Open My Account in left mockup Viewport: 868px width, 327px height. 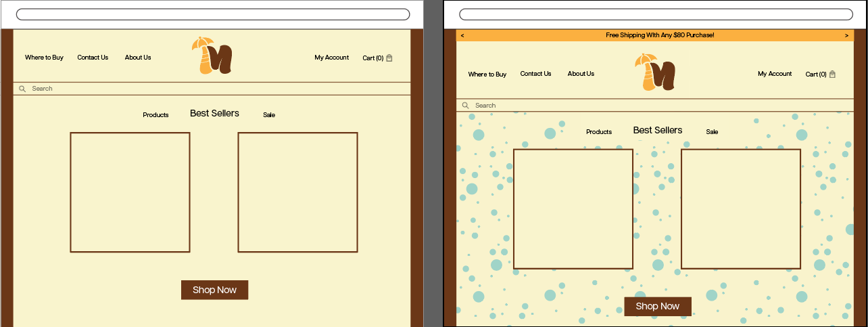click(332, 58)
